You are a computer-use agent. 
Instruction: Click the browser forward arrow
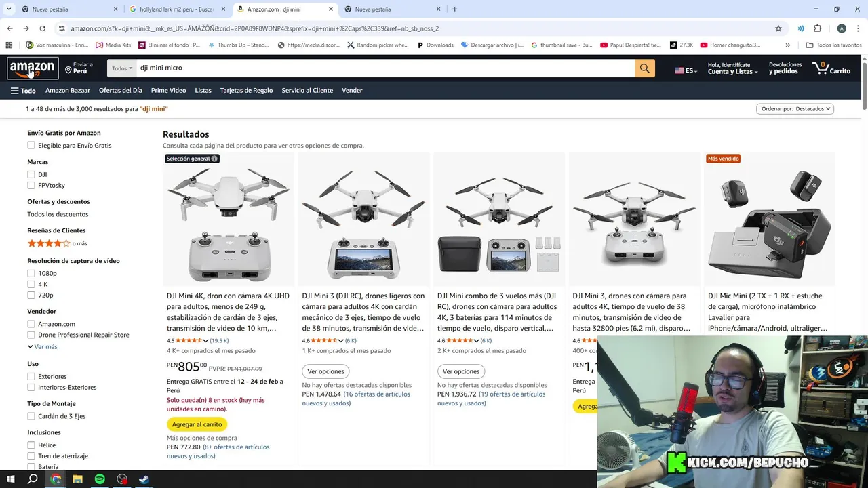[x=26, y=28]
